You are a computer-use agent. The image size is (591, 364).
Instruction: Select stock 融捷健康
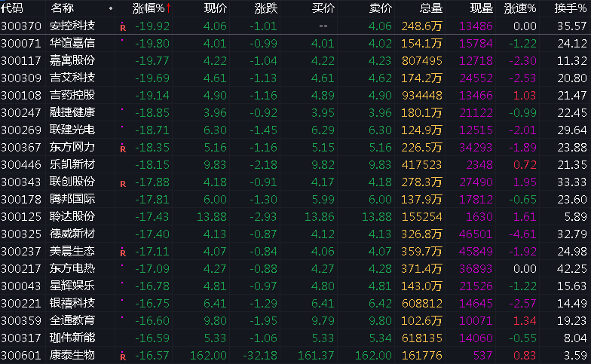click(x=72, y=112)
